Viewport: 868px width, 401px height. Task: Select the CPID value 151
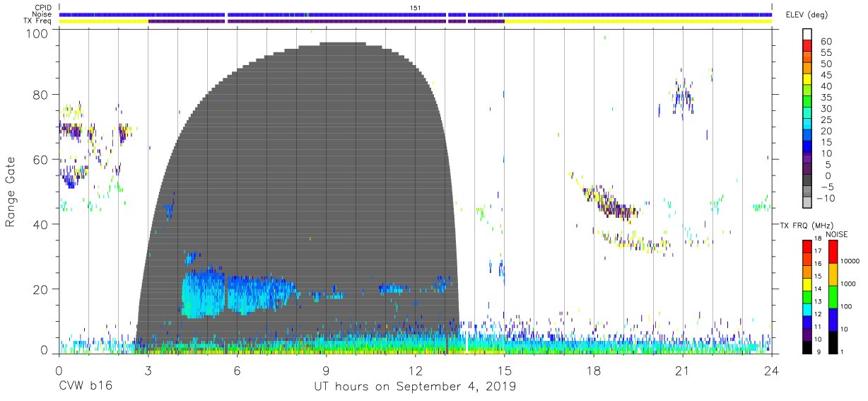(416, 7)
